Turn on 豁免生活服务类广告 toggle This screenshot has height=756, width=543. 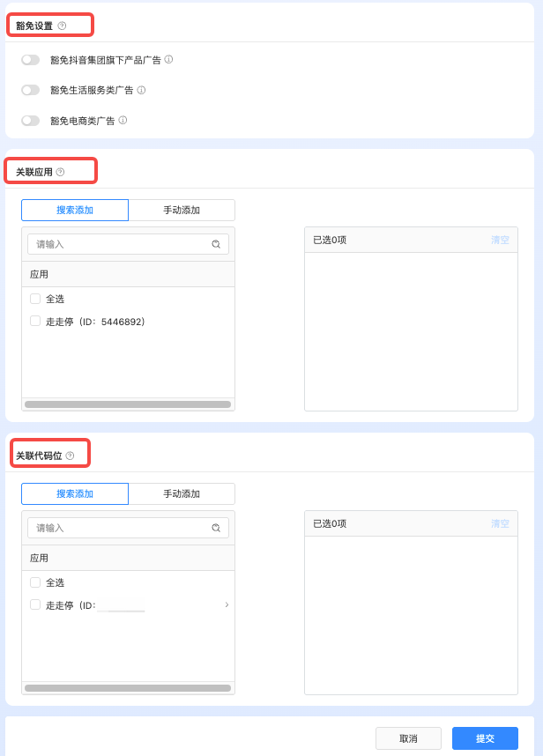[31, 90]
